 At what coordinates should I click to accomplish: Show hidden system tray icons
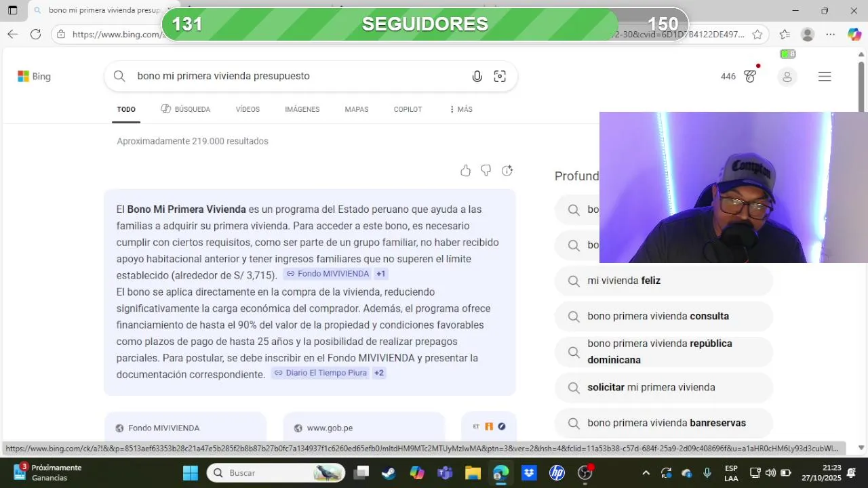click(646, 472)
